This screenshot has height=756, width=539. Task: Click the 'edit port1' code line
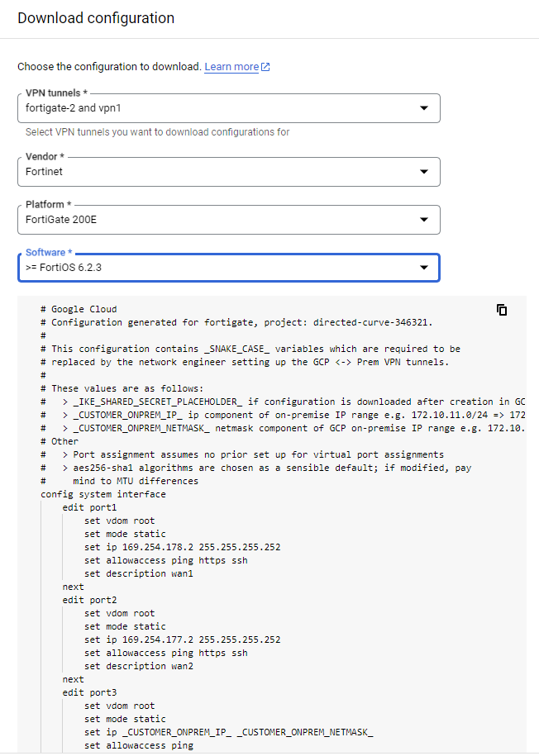tap(89, 507)
